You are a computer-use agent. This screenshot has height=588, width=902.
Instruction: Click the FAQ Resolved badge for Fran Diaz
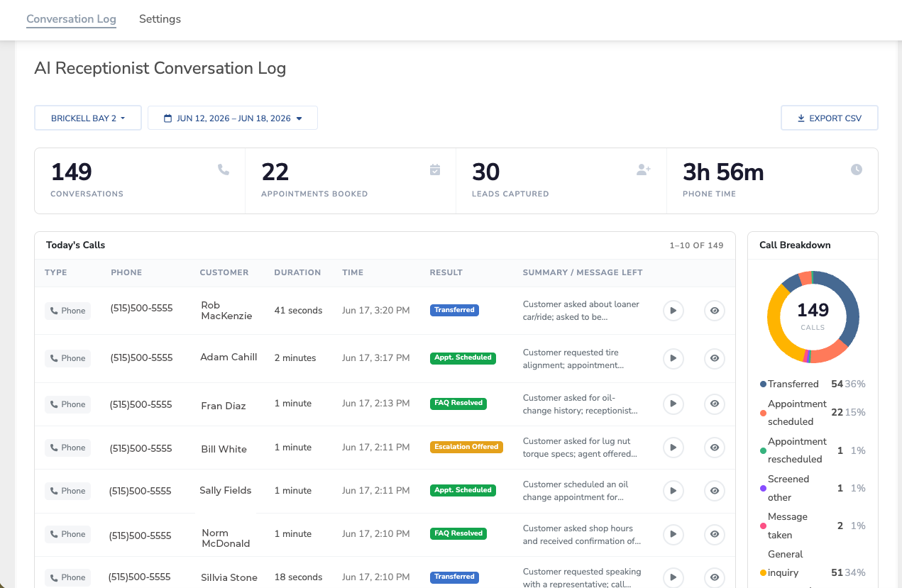click(x=458, y=403)
